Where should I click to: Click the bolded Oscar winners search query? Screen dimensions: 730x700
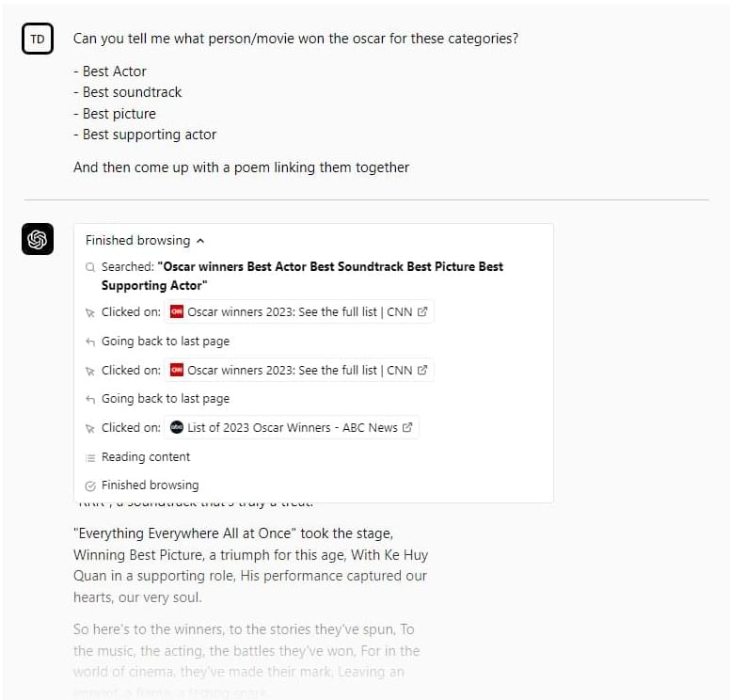(301, 276)
